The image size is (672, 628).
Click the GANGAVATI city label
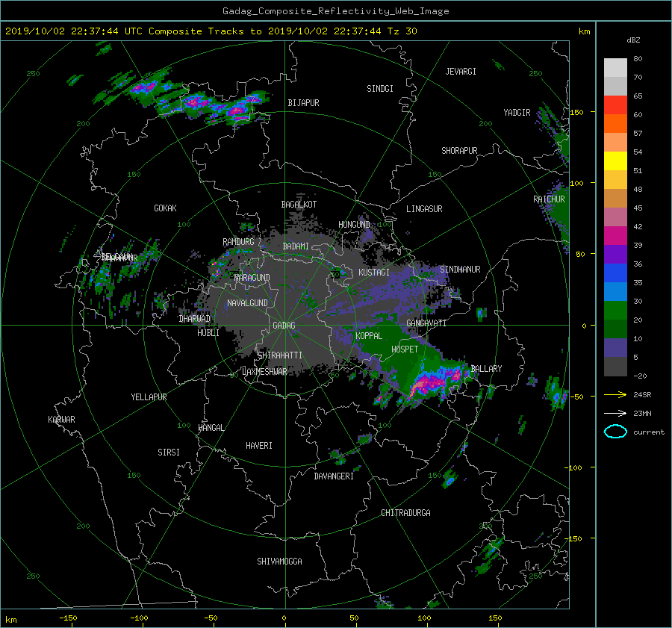tap(426, 323)
